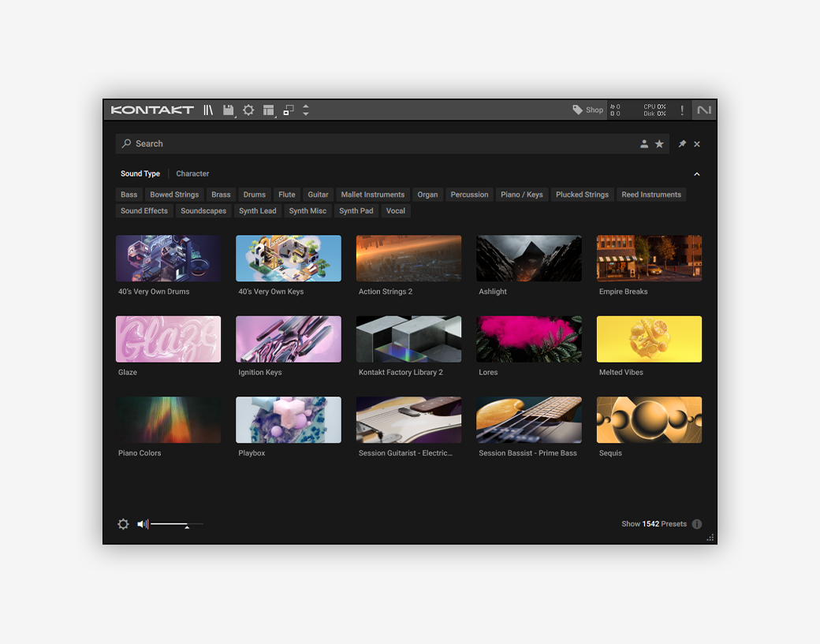
Task: Open the Glaze library thumbnail
Action: pos(168,339)
